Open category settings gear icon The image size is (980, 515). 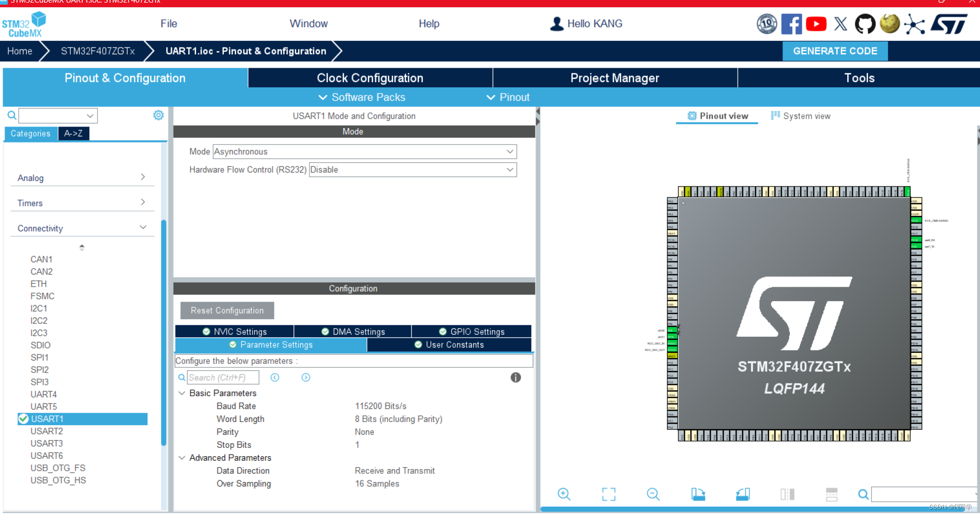158,115
